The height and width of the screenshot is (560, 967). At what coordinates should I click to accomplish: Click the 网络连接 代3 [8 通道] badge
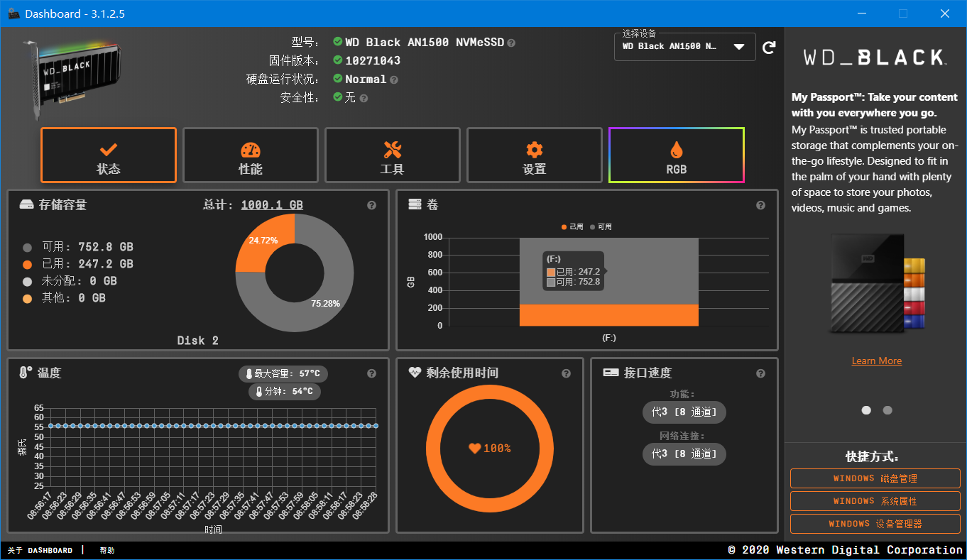point(684,454)
